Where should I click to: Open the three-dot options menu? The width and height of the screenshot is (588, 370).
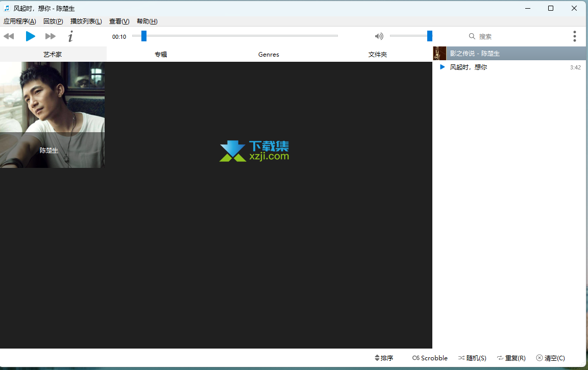pos(575,36)
